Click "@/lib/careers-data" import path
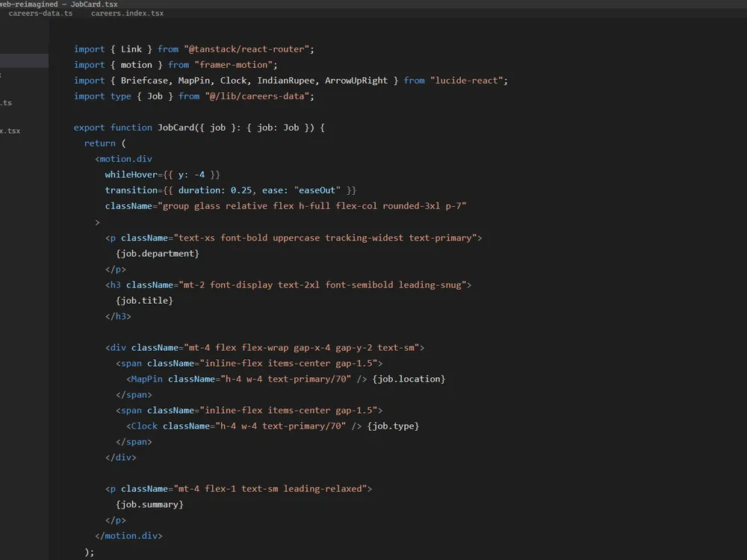This screenshot has height=560, width=747. [257, 96]
